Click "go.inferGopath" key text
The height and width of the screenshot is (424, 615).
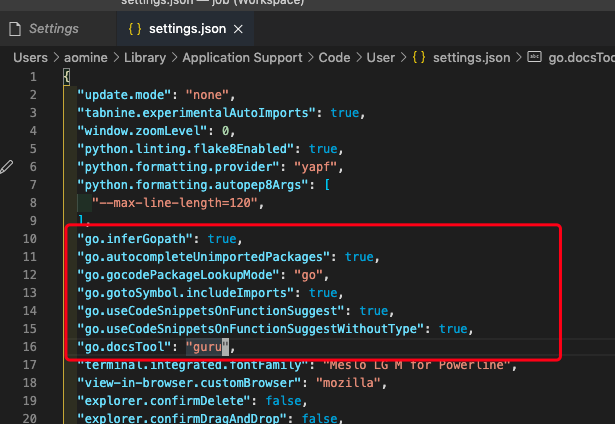(135, 239)
